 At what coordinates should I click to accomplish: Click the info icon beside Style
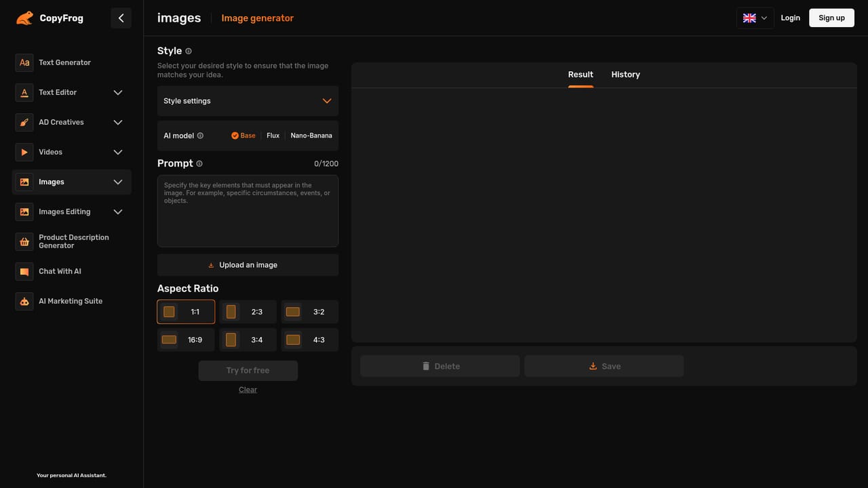coord(189,51)
